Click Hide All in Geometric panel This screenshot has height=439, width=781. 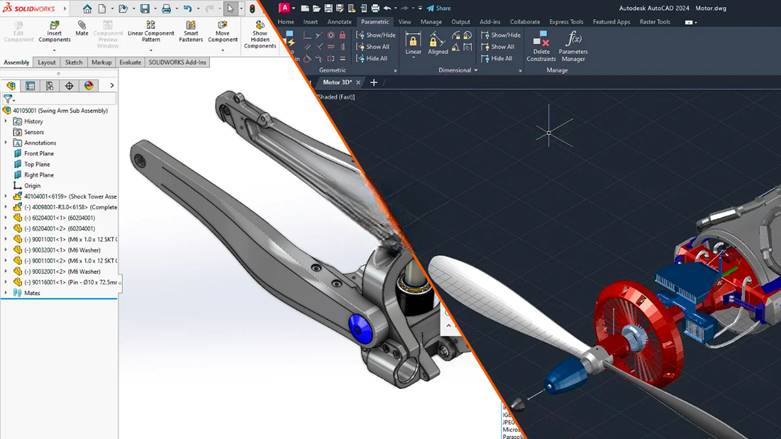(x=372, y=58)
